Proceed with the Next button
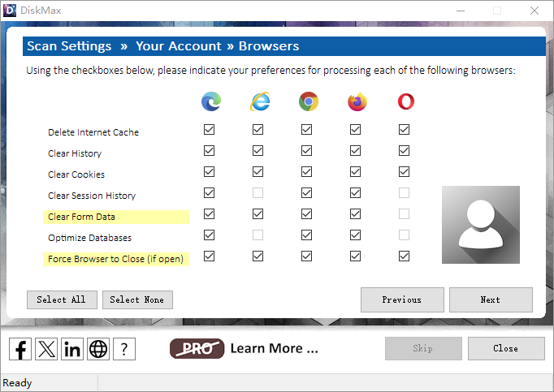 [491, 299]
